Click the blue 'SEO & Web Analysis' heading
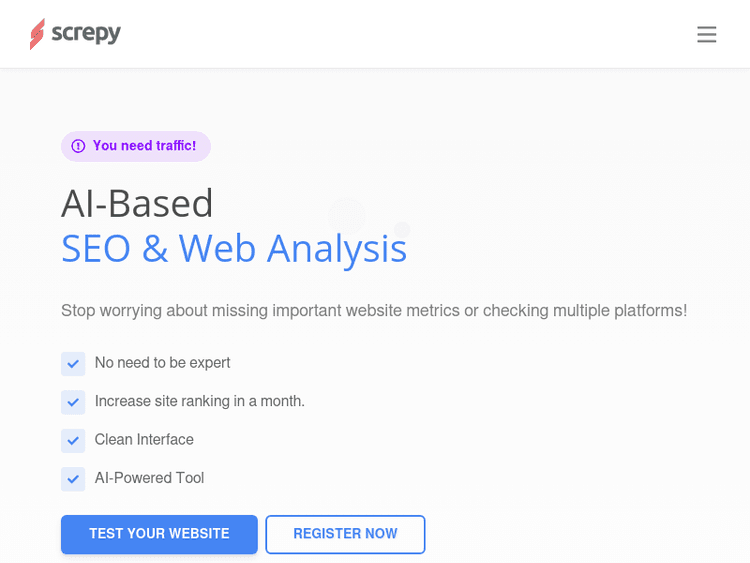The image size is (750, 563). click(x=234, y=248)
